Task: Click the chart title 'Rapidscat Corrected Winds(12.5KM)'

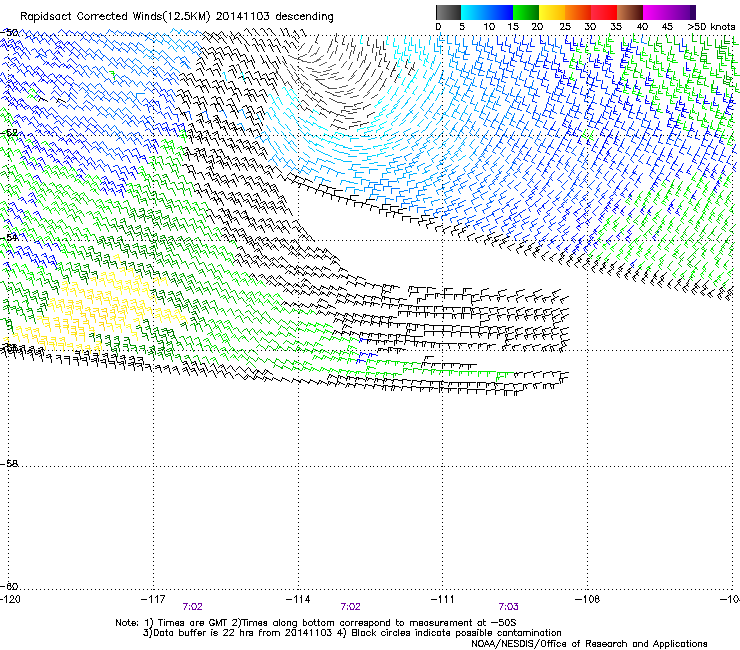Action: coord(115,17)
